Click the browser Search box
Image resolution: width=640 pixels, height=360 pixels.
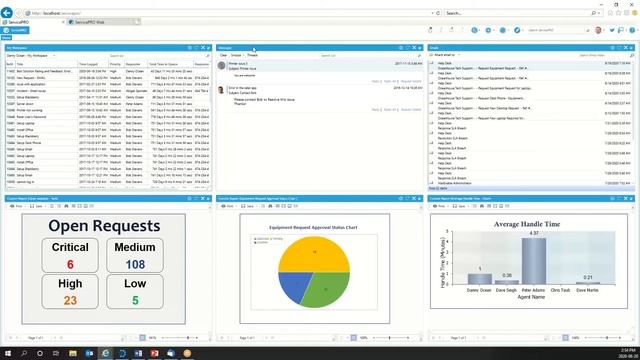518,13
